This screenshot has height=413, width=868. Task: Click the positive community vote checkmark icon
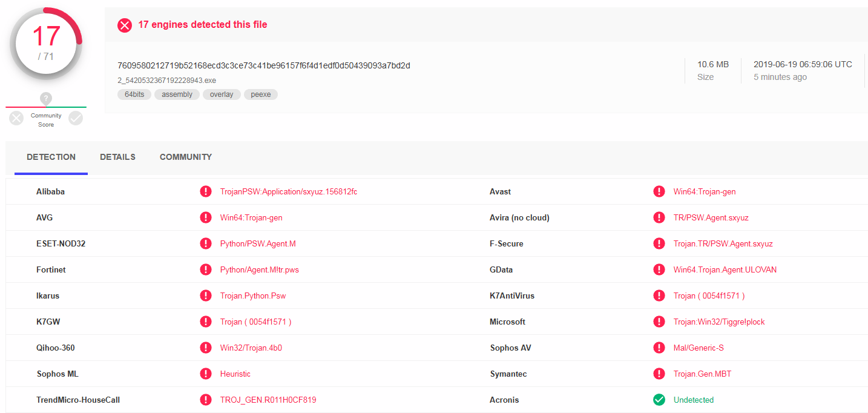click(76, 118)
